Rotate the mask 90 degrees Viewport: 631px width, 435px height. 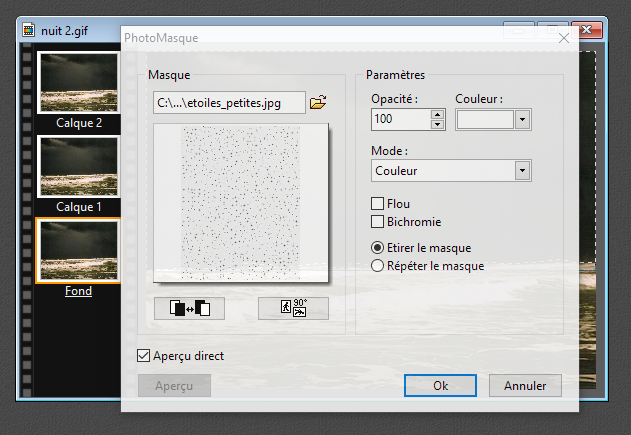pos(293,308)
